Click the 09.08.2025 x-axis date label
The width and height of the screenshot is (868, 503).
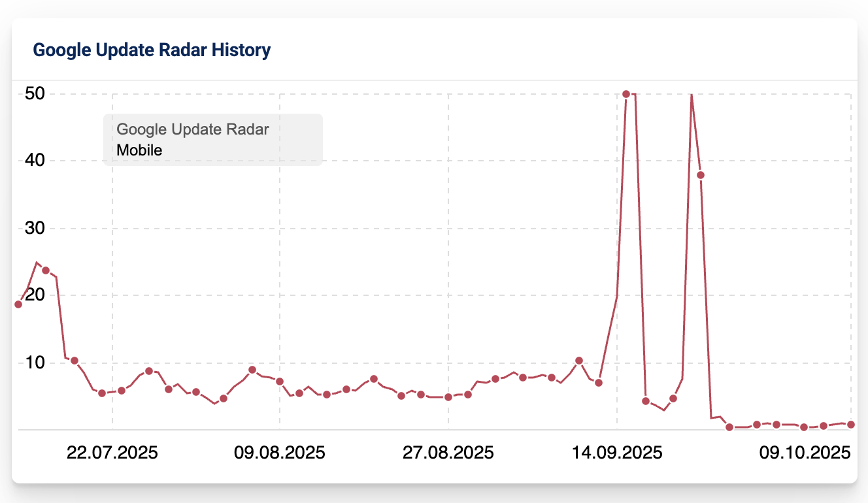click(x=280, y=453)
